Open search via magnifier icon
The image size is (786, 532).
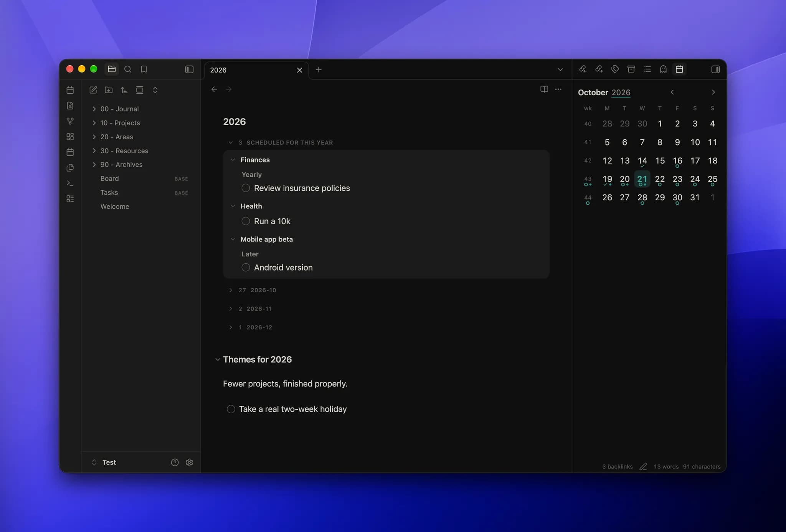128,69
